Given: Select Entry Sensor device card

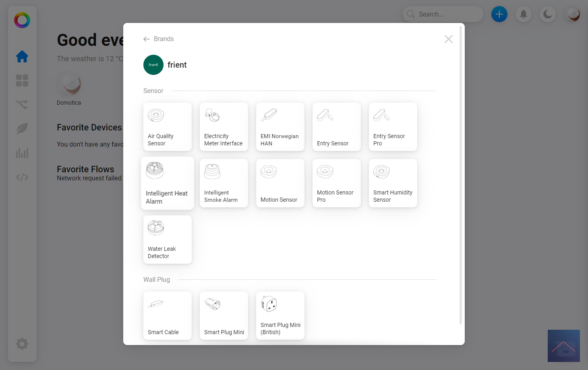Looking at the screenshot, I should click(337, 127).
